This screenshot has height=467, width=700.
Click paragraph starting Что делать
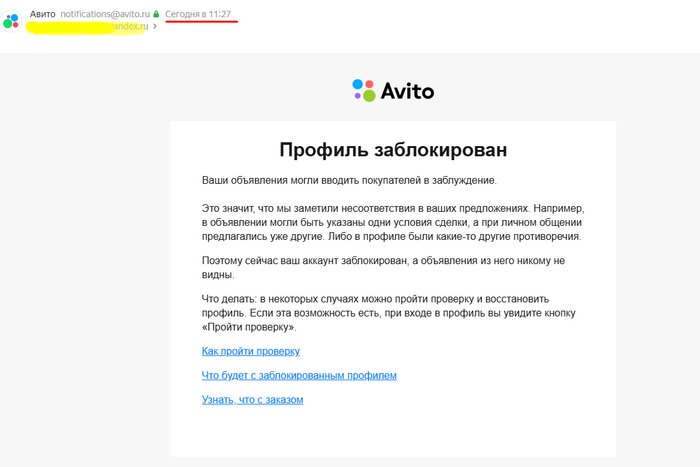389,313
